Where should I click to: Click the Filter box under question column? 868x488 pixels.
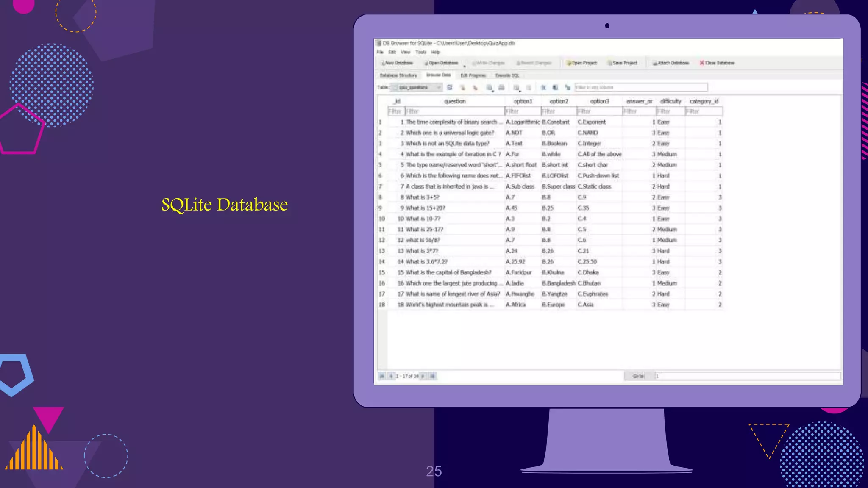[x=455, y=111]
